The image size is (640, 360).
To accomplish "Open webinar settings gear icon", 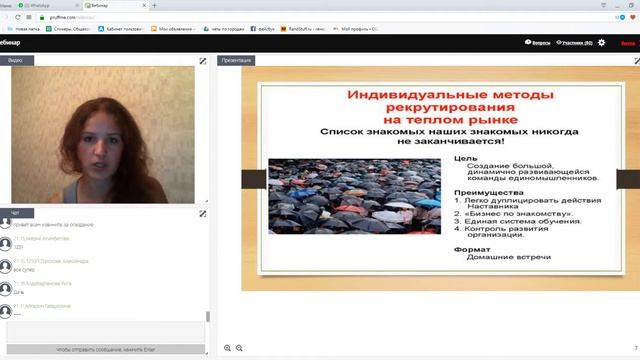I will (x=601, y=42).
